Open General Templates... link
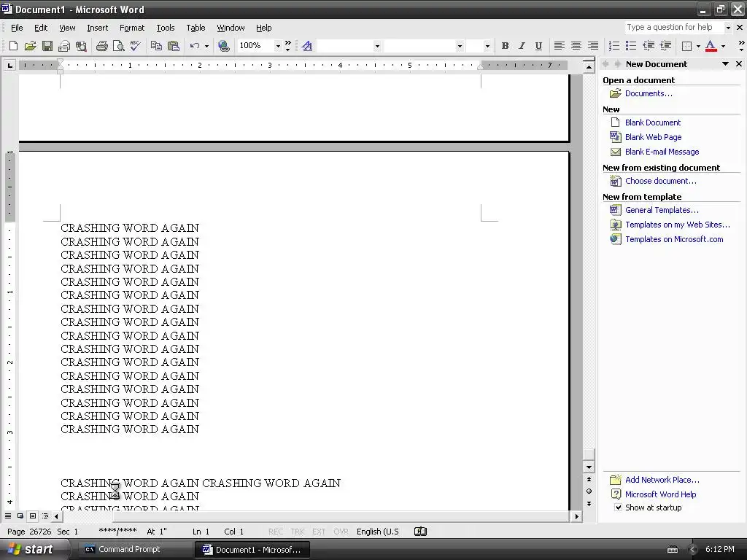 (662, 210)
